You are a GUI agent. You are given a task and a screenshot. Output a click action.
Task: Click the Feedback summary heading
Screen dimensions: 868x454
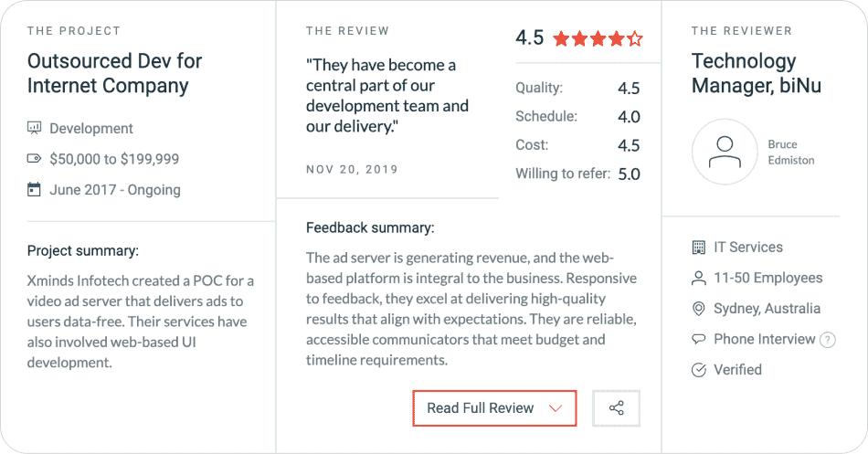370,227
